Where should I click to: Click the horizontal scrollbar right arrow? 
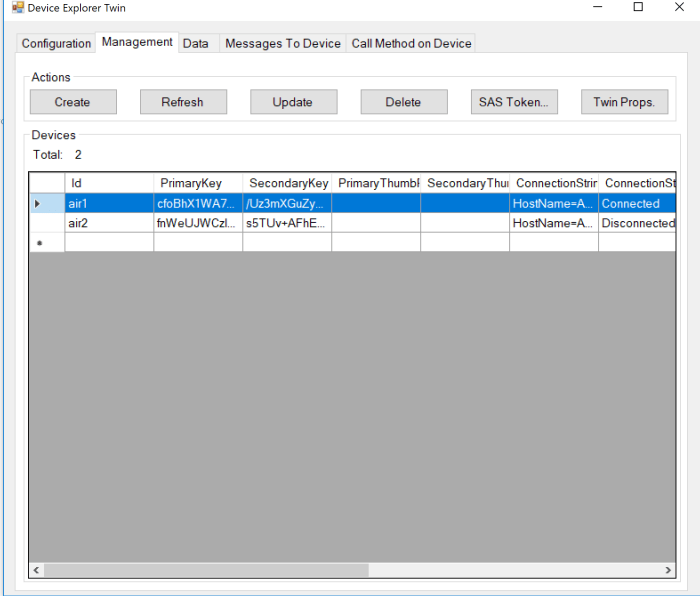click(668, 570)
